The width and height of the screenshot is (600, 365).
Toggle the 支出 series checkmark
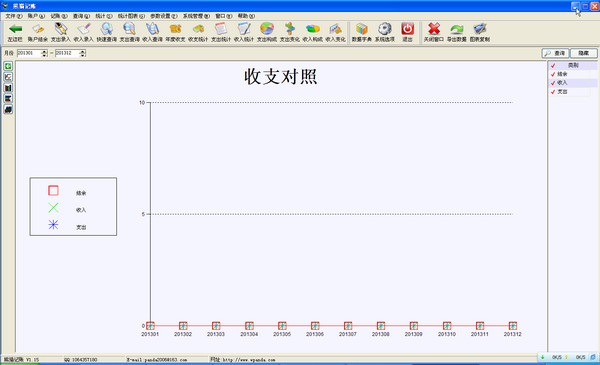click(553, 92)
